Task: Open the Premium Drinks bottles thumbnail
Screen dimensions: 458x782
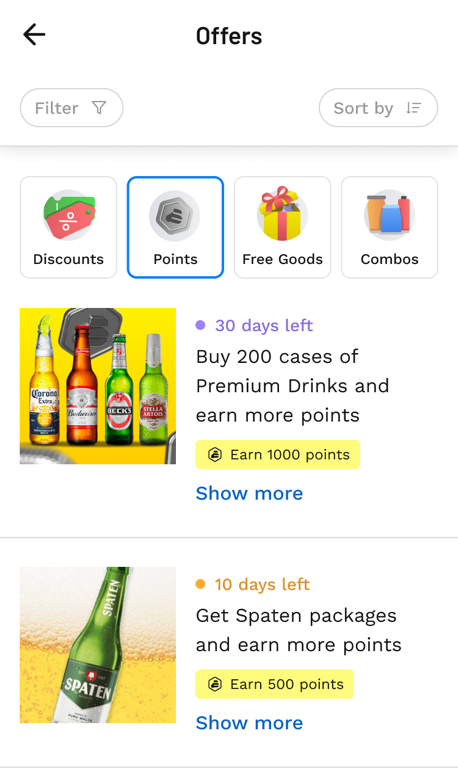Action: [98, 386]
